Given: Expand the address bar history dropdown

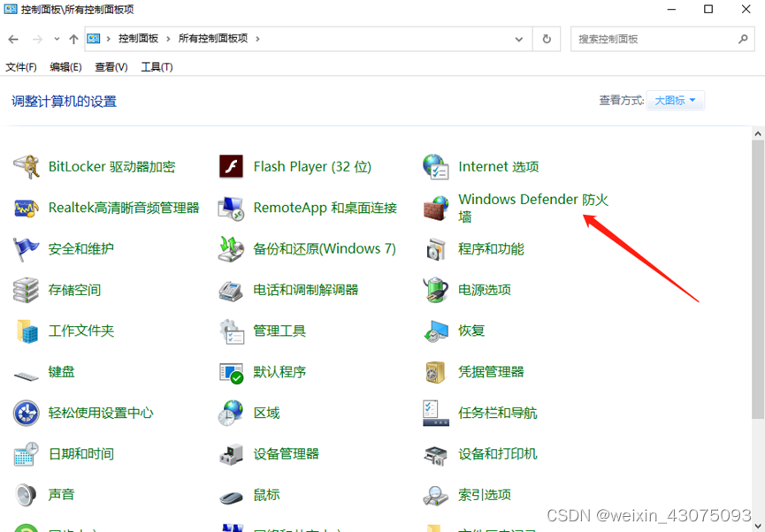Looking at the screenshot, I should click(518, 39).
